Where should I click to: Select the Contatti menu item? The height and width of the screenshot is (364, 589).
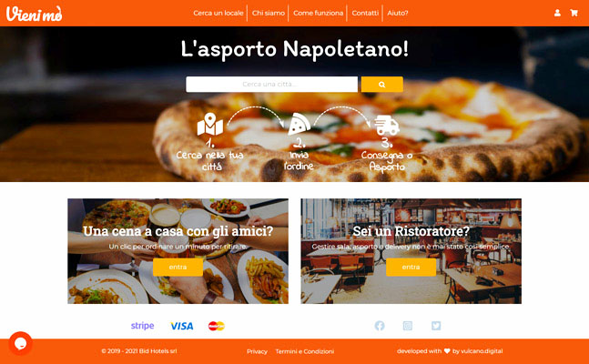point(365,13)
